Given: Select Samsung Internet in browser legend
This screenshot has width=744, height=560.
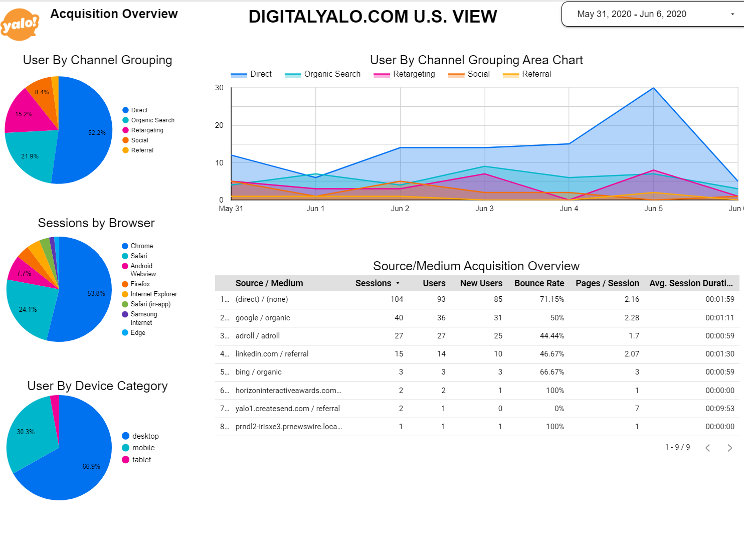Looking at the screenshot, I should (x=140, y=318).
